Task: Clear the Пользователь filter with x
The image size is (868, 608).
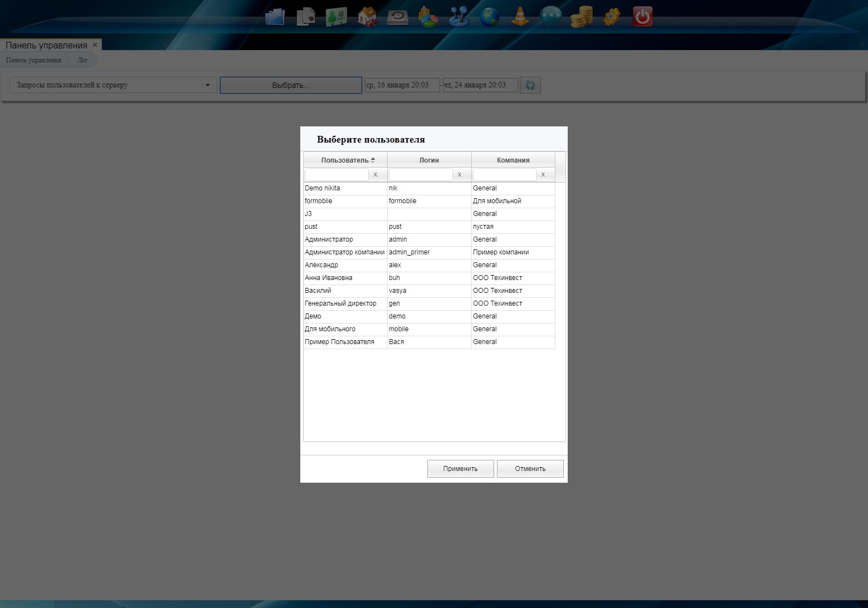Action: click(376, 174)
